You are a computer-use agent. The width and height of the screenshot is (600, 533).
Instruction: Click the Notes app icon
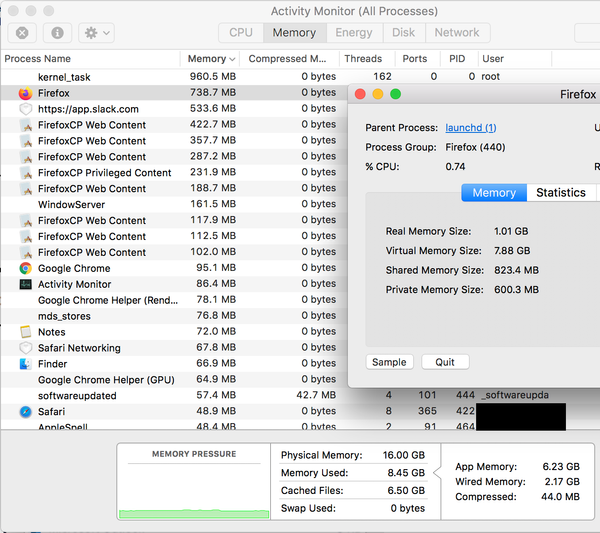[x=26, y=332]
